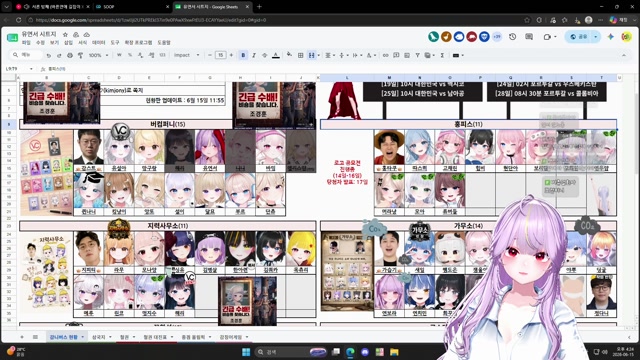Open the 삽입 (Insert) menu
The height and width of the screenshot is (360, 640).
pyautogui.click(x=68, y=42)
